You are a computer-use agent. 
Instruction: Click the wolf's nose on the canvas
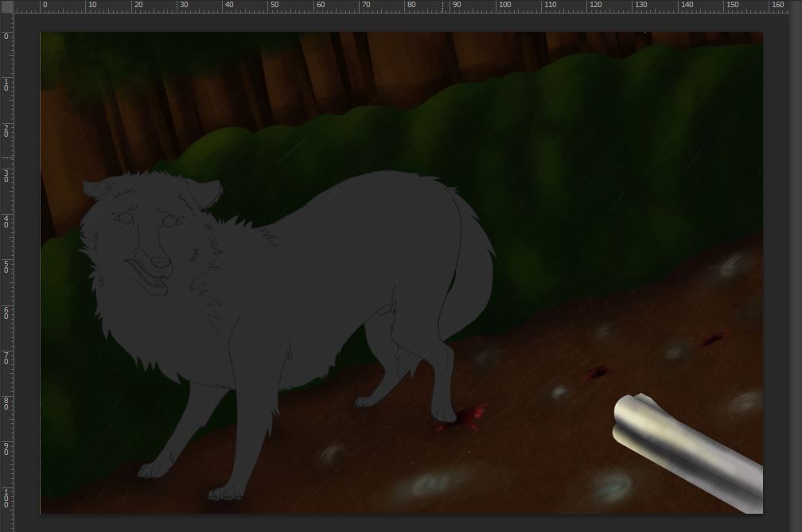click(161, 261)
